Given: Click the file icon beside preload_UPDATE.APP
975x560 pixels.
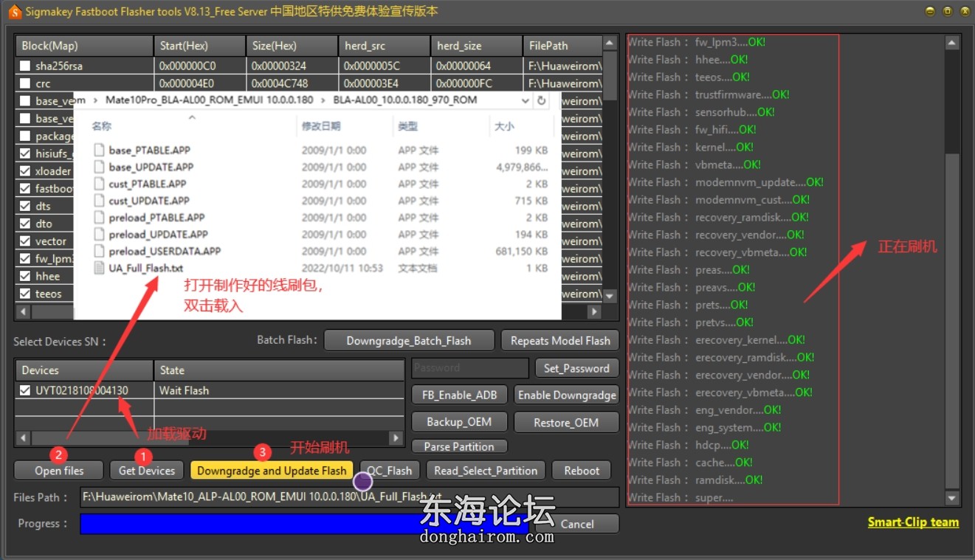Looking at the screenshot, I should pos(100,235).
